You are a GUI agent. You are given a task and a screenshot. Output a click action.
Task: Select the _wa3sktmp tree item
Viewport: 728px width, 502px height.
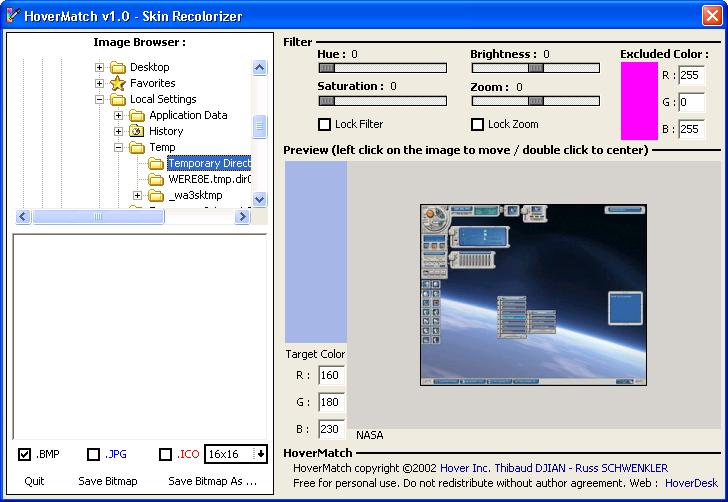195,196
